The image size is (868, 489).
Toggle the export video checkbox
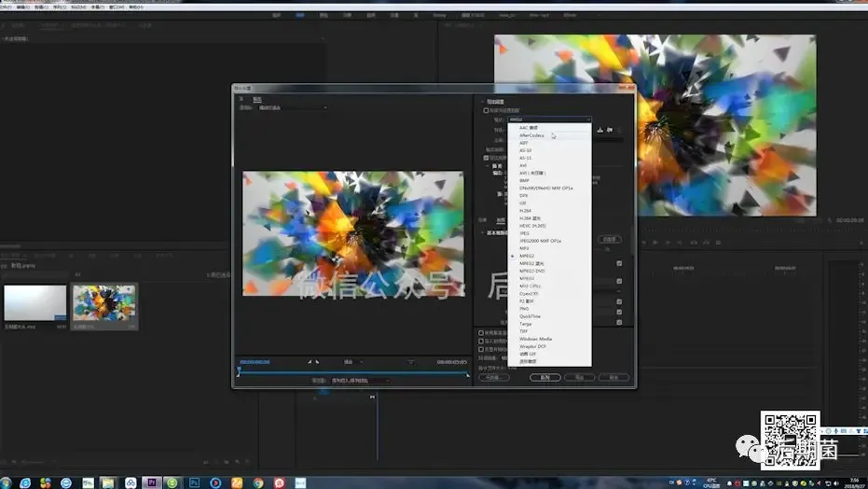486,158
